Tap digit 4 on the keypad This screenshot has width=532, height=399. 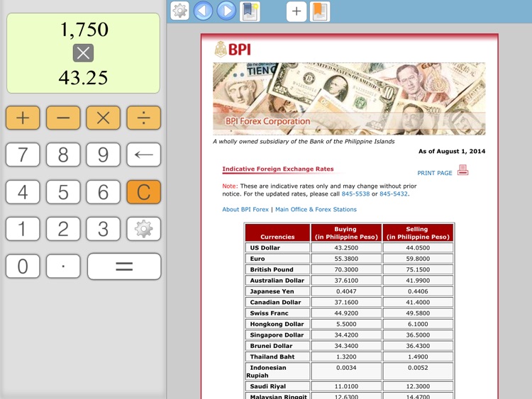click(23, 192)
